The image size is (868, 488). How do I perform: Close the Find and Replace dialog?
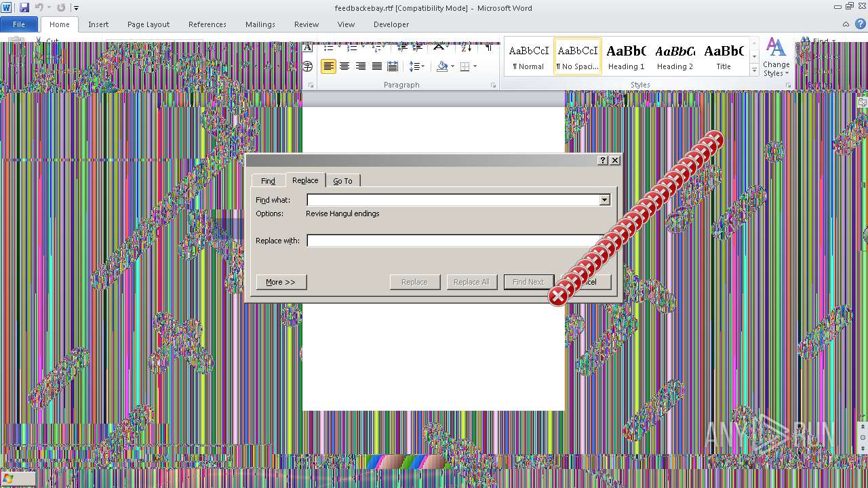(615, 161)
